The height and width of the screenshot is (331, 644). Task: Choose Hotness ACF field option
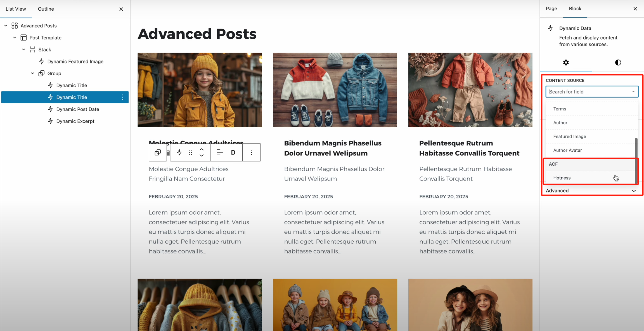(562, 178)
